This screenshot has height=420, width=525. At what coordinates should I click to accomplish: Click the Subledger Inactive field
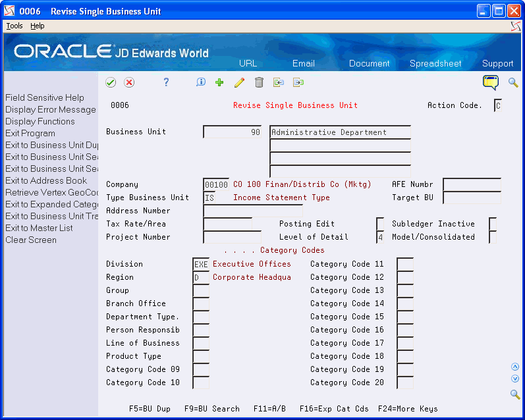pyautogui.click(x=493, y=224)
